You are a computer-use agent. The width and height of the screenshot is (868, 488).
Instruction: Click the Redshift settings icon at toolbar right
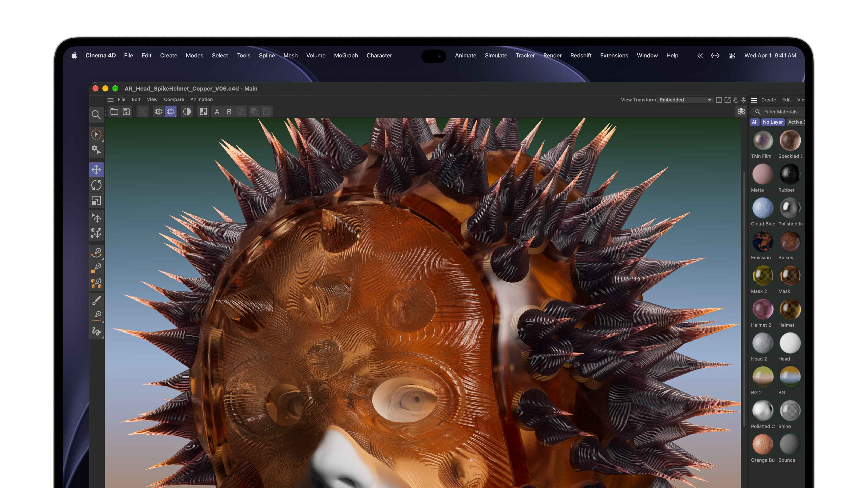coord(741,111)
